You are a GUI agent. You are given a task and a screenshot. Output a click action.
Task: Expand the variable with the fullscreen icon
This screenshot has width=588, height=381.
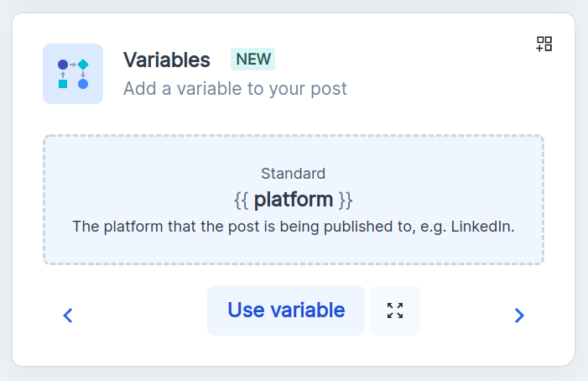(x=395, y=311)
